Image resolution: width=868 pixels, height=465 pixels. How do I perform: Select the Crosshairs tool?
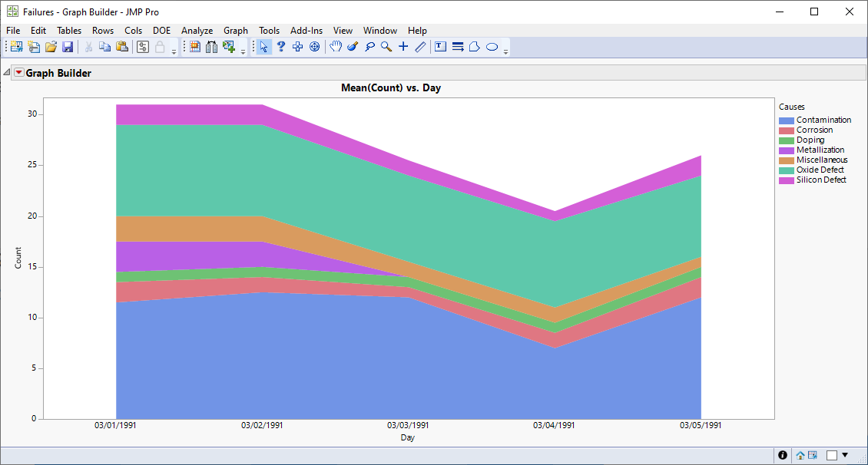[403, 46]
